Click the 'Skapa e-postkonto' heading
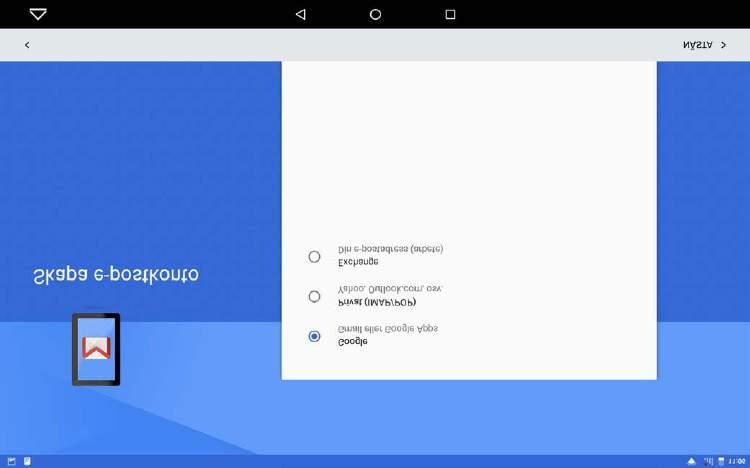This screenshot has height=468, width=750. (116, 275)
